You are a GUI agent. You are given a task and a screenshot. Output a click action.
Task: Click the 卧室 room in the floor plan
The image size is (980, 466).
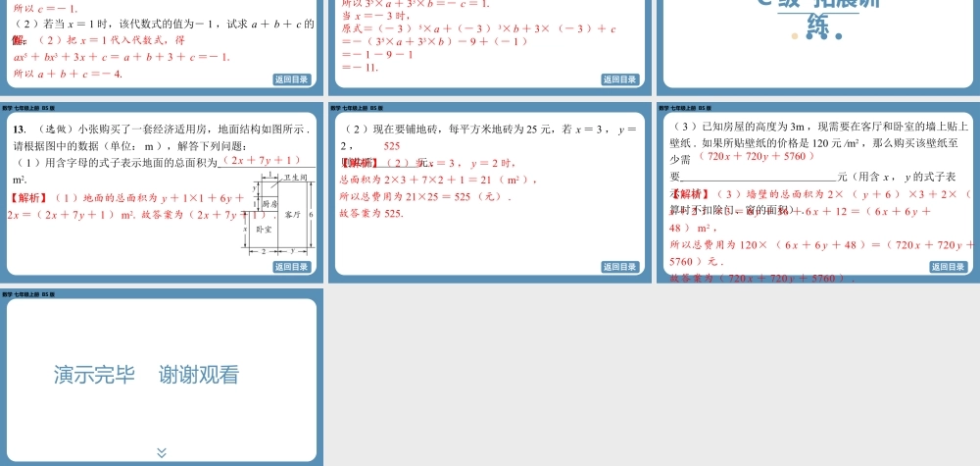[x=263, y=229]
